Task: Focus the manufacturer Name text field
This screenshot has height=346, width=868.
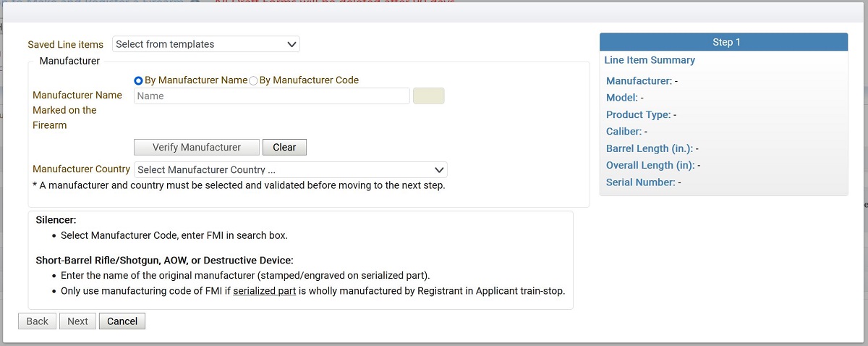Action: 271,96
